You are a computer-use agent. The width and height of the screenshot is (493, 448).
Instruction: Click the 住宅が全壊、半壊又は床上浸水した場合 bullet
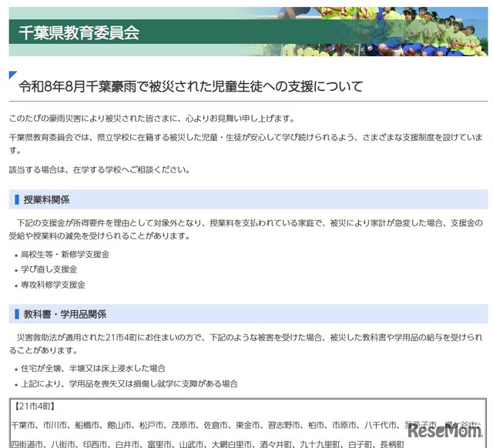(93, 368)
